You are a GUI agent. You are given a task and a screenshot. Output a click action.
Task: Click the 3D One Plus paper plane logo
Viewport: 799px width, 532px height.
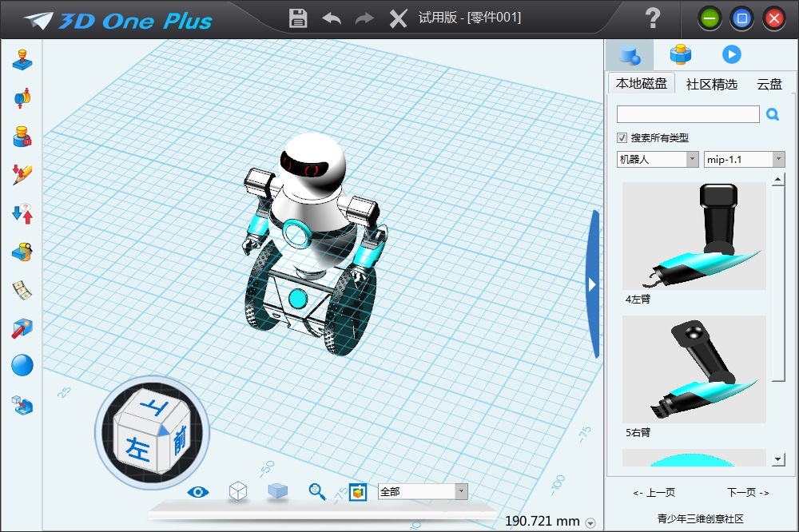pyautogui.click(x=38, y=21)
